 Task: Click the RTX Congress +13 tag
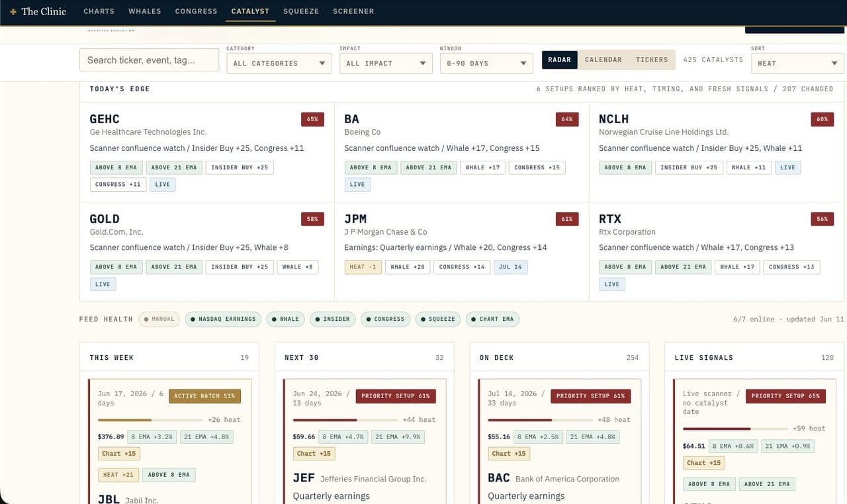pos(791,267)
